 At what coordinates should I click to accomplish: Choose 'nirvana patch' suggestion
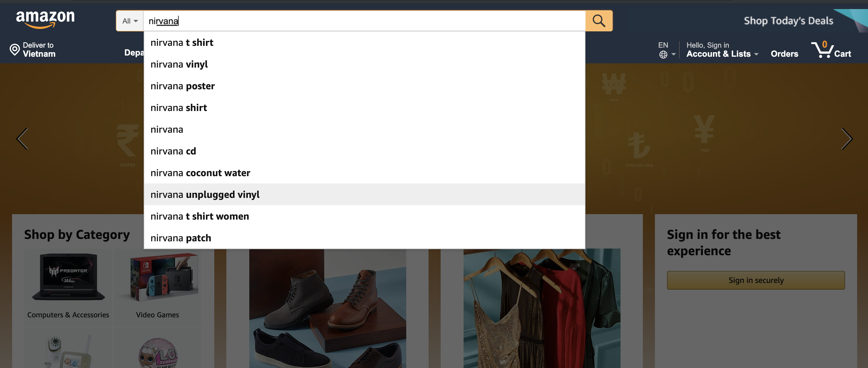(364, 238)
